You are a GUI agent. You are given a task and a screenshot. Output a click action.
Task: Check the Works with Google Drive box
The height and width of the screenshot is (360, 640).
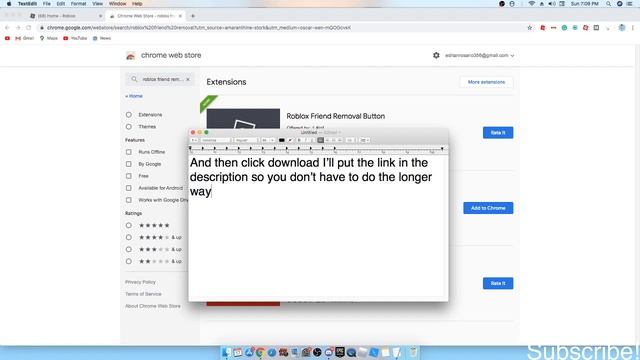pyautogui.click(x=129, y=200)
